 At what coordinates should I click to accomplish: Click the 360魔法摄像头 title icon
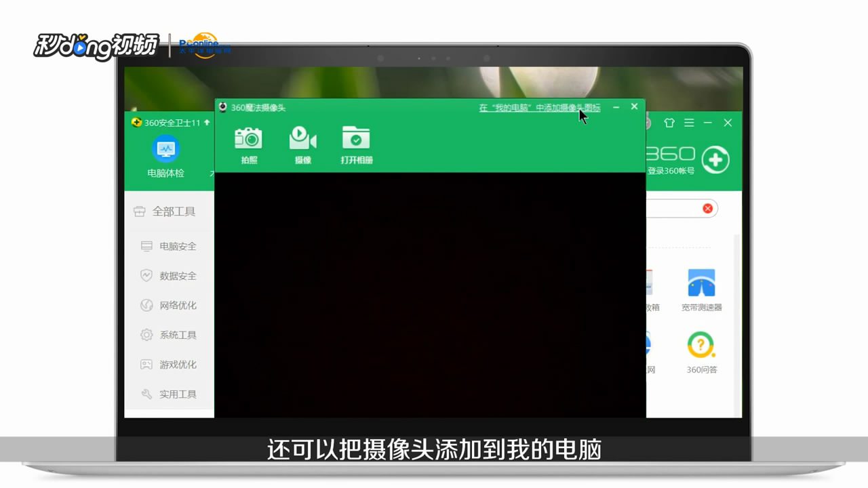coord(222,107)
